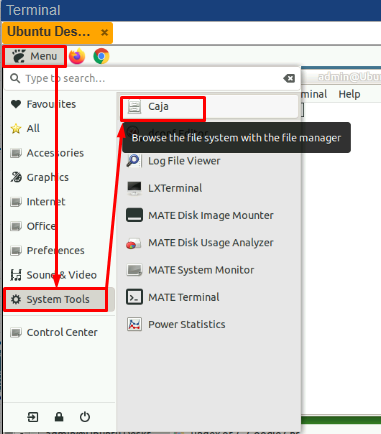This screenshot has width=381, height=434.
Task: Open the All applications category
Action: 59,128
